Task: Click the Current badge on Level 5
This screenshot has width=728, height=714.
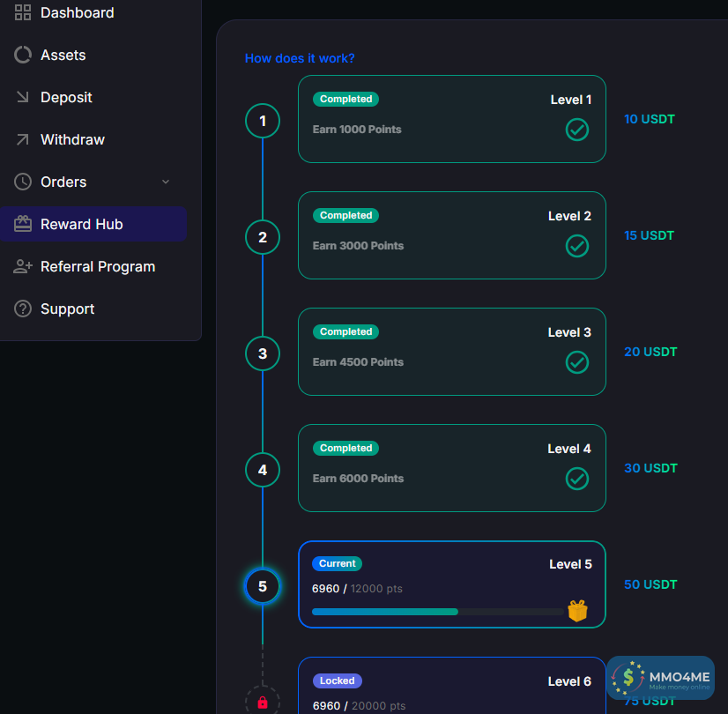Action: [337, 563]
